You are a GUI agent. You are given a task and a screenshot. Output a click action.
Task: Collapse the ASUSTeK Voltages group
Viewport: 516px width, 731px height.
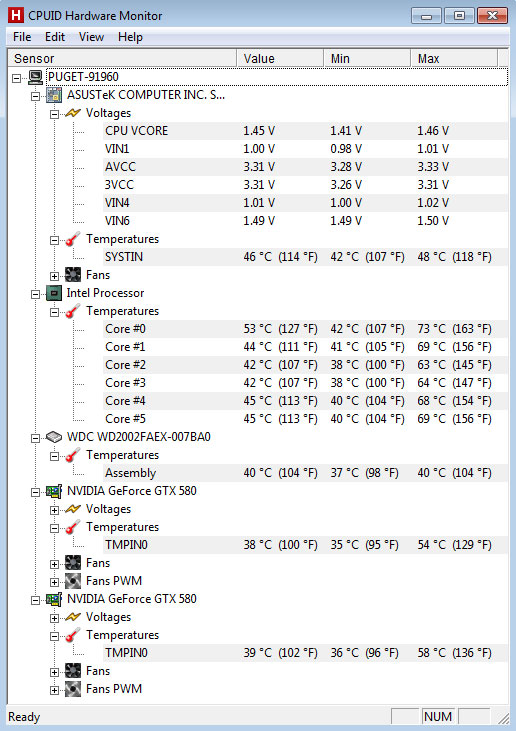tap(55, 114)
